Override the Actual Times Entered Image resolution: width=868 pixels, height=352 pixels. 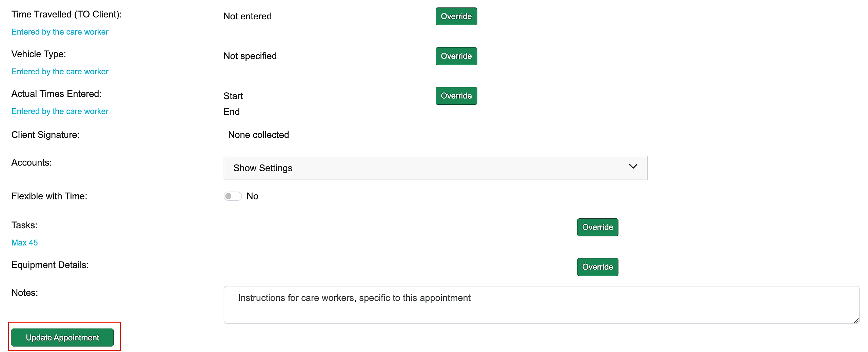tap(456, 96)
